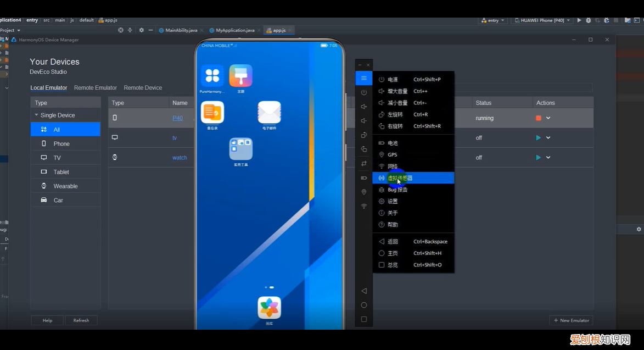Viewport: 644px width, 350px height.
Task: Collapse the Single Device tree node
Action: pyautogui.click(x=37, y=115)
